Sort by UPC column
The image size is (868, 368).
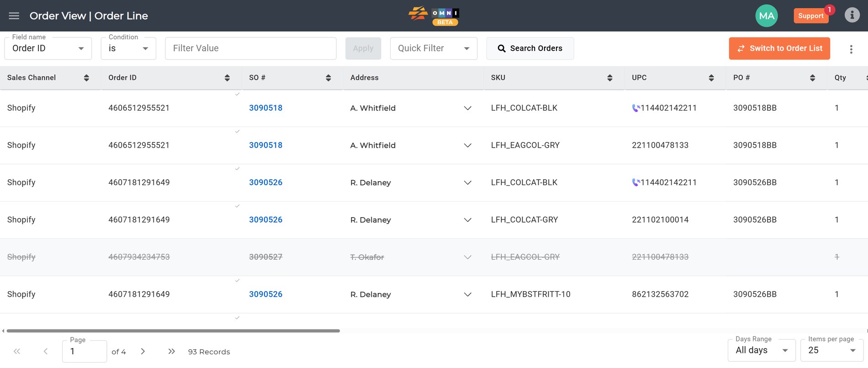point(711,78)
